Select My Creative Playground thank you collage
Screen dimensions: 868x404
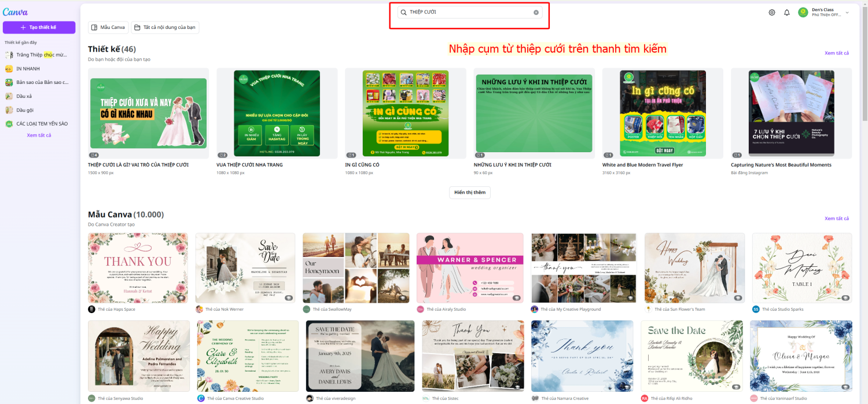pos(584,268)
